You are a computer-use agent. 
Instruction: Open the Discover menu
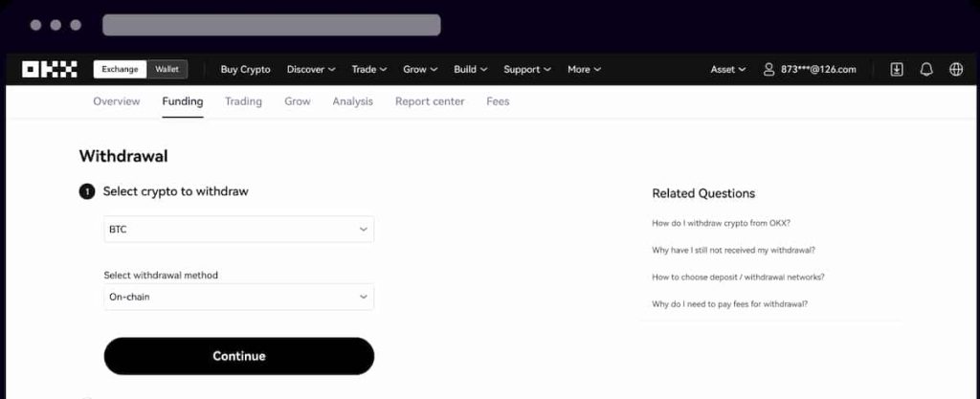[311, 69]
